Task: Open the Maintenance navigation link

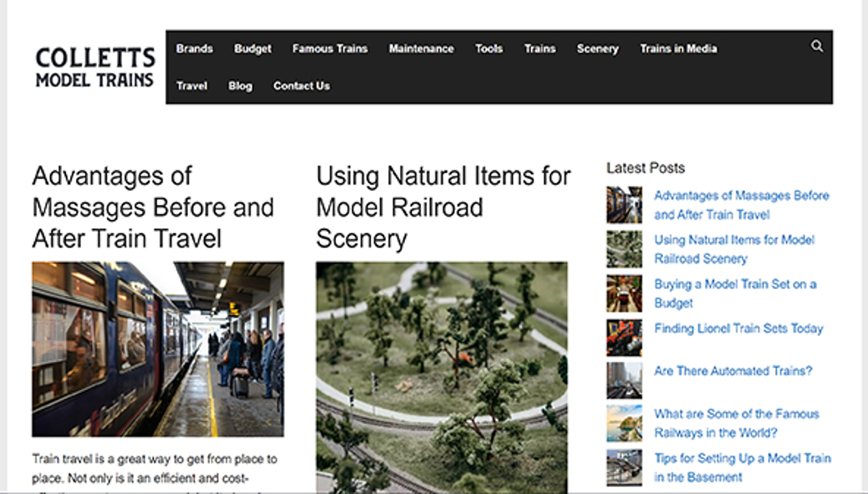Action: [421, 49]
